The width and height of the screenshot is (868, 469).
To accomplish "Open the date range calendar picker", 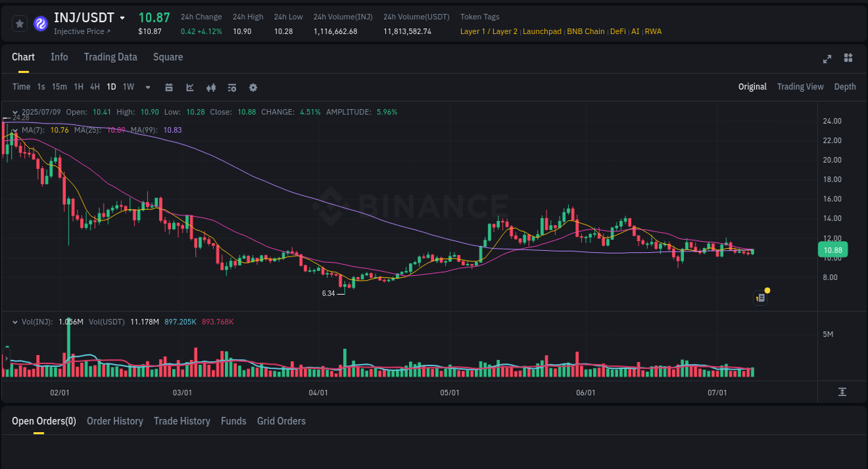I will 169,87.
